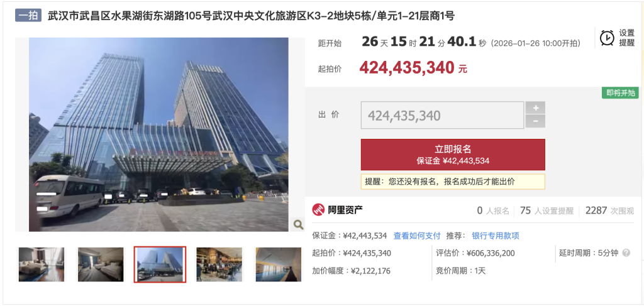Select the twin-bed room thumbnail
The height and width of the screenshot is (306, 644).
[x=101, y=264]
